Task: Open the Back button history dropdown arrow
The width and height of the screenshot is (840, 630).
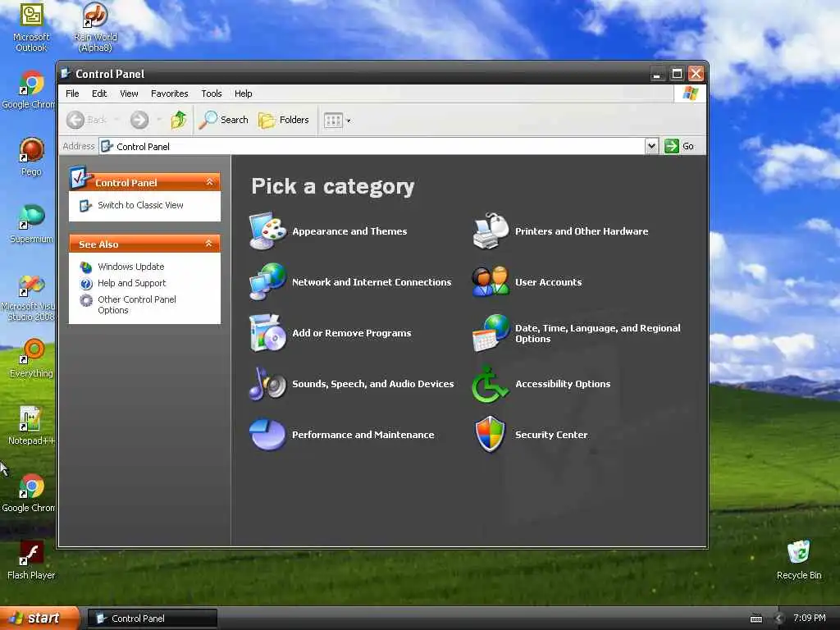Action: pos(116,120)
